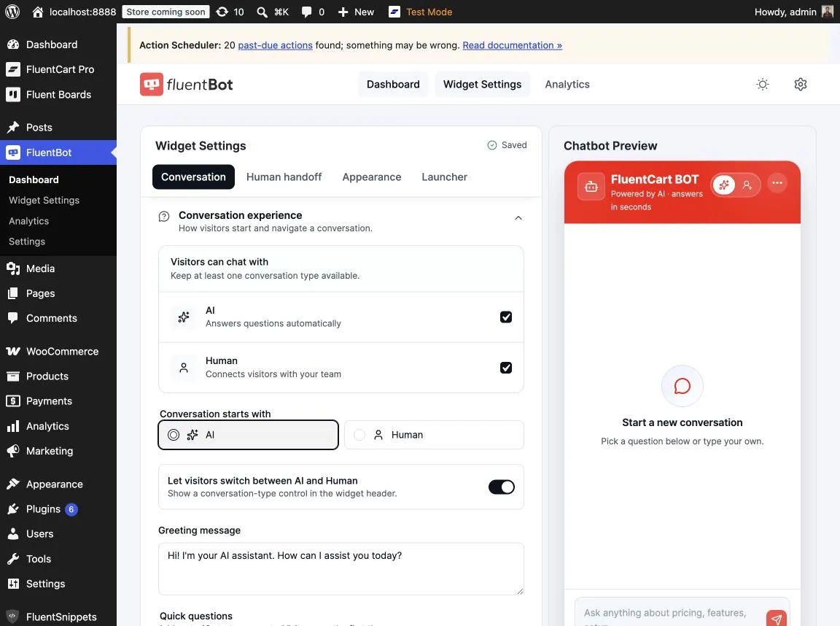Open FluentSnippets sidebar menu
Screen dimensions: 840x626
click(61, 617)
